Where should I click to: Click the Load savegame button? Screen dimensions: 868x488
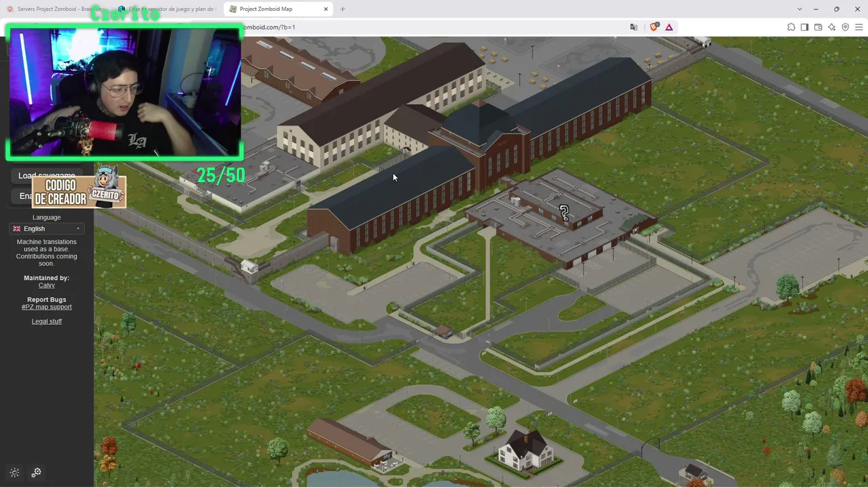[47, 176]
